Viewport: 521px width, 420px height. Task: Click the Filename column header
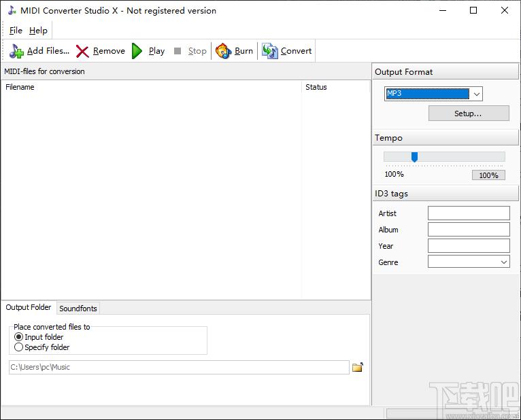[x=152, y=87]
